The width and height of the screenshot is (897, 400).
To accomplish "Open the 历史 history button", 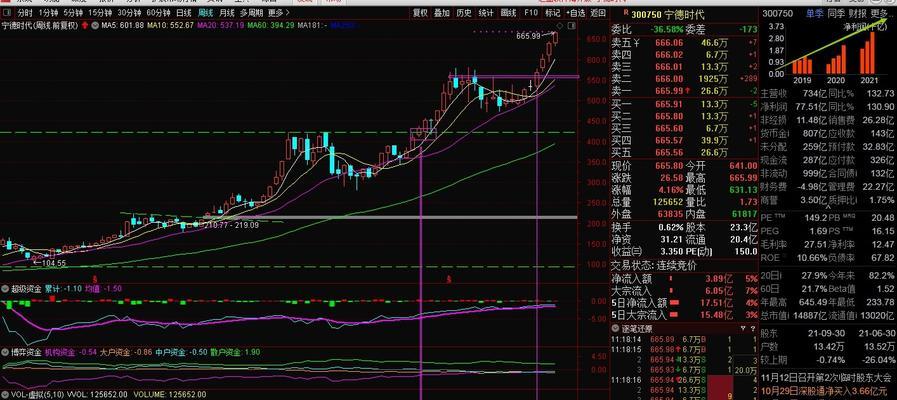I will [x=464, y=13].
